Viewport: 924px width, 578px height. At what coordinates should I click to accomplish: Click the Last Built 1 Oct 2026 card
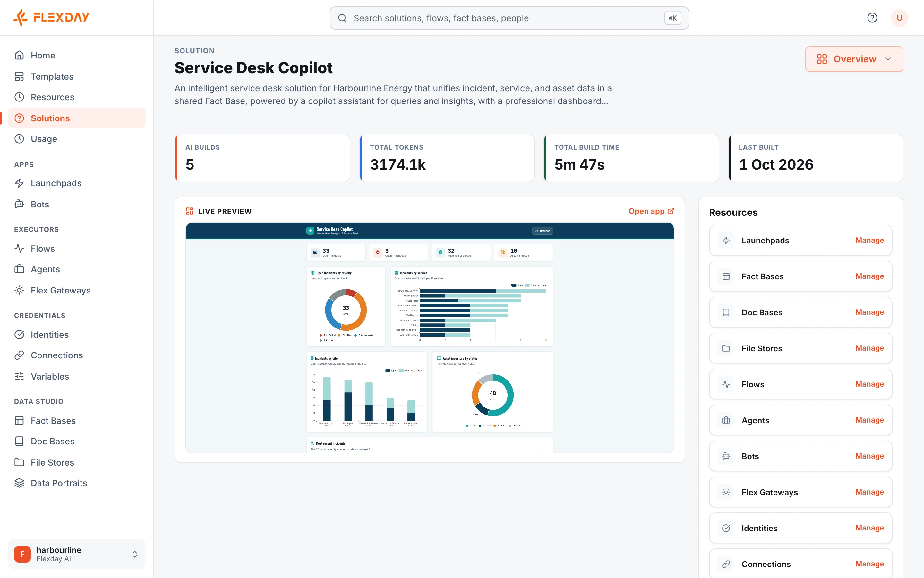[816, 158]
